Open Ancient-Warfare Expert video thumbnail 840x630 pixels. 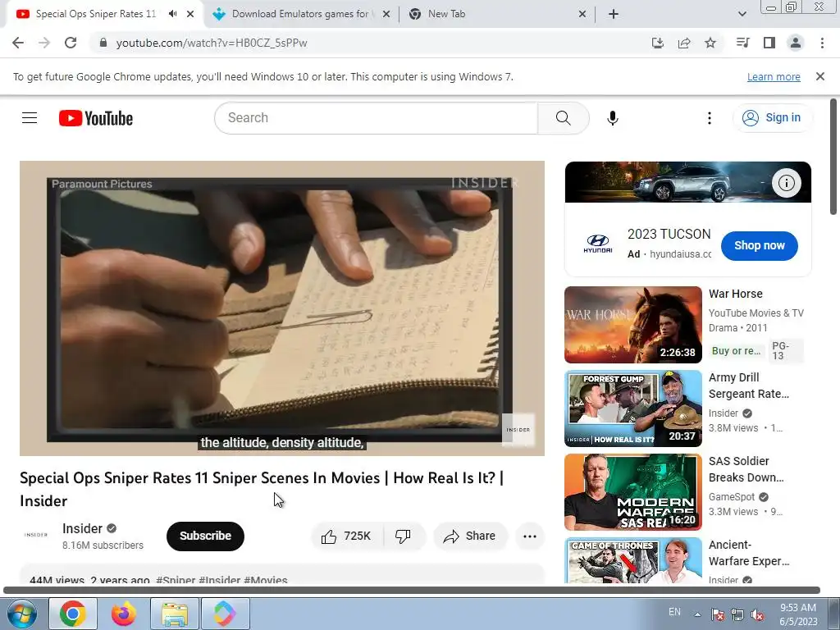pyautogui.click(x=632, y=560)
